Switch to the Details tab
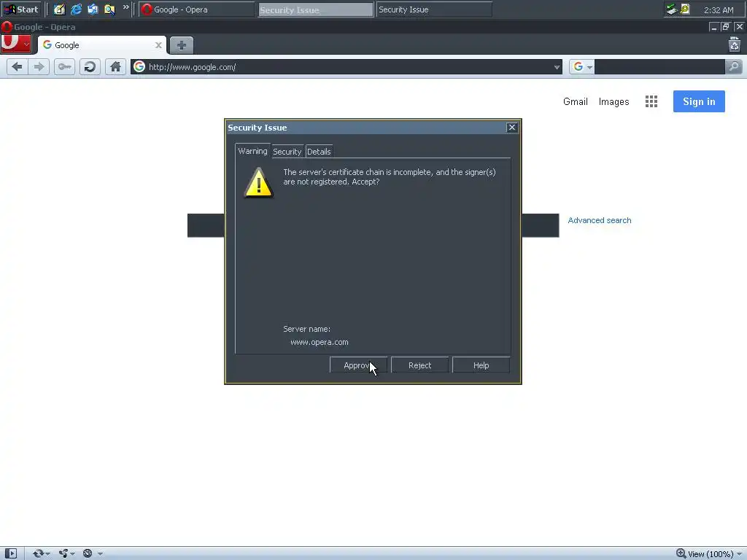Screen dimensions: 747x560 click(x=319, y=152)
